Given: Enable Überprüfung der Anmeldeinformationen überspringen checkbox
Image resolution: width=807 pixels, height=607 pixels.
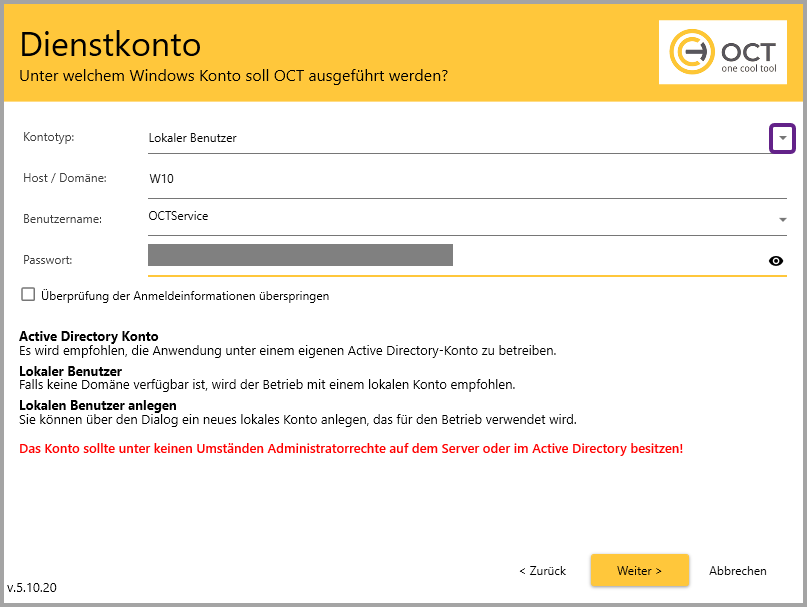Looking at the screenshot, I should tap(28, 295).
